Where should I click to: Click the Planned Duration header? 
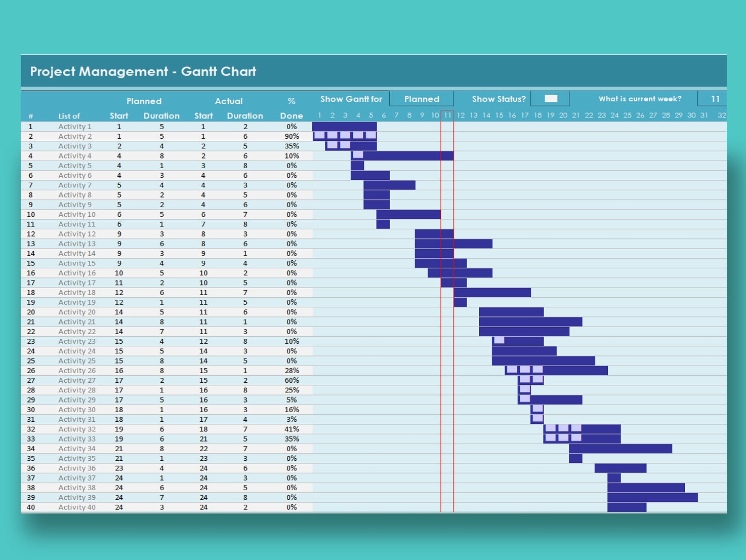[x=161, y=115]
